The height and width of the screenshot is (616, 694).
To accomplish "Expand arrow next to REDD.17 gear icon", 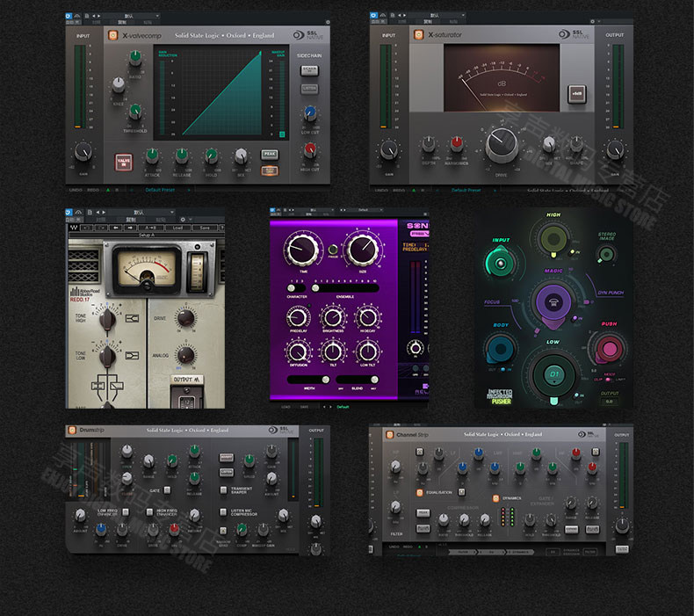I will [191, 219].
